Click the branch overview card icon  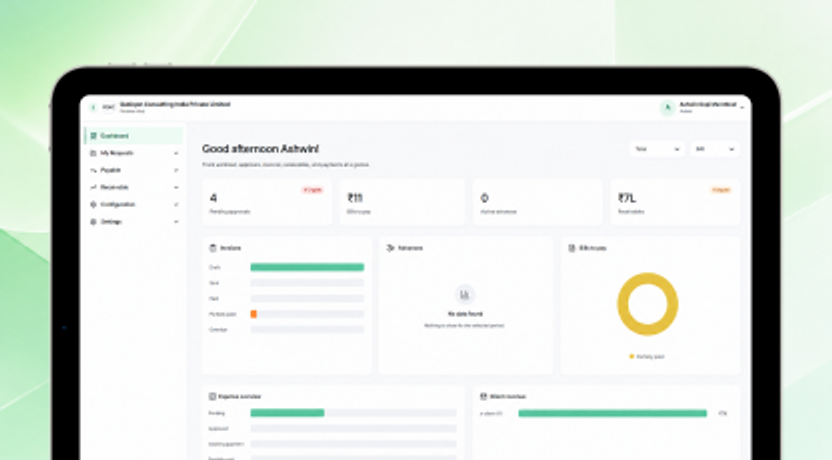483,396
